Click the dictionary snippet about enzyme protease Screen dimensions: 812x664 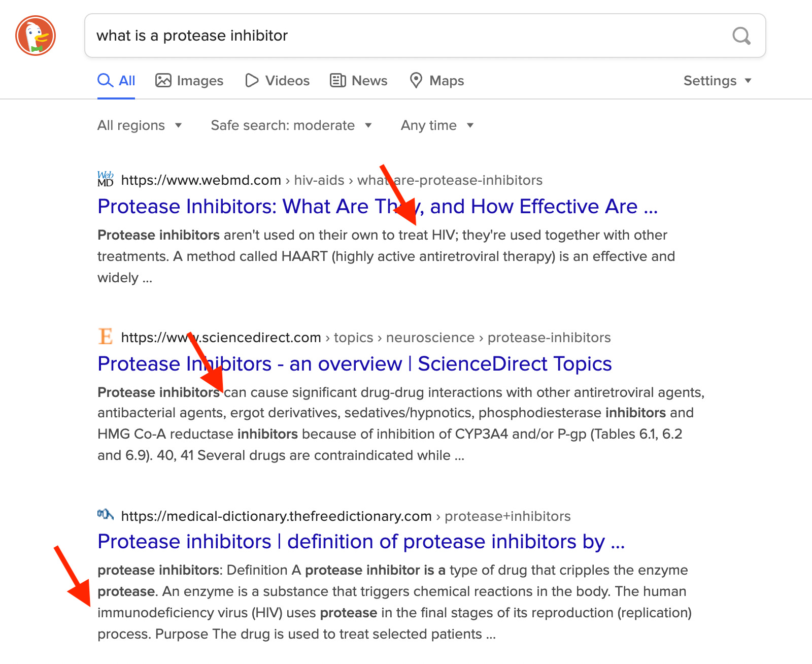[x=395, y=602]
